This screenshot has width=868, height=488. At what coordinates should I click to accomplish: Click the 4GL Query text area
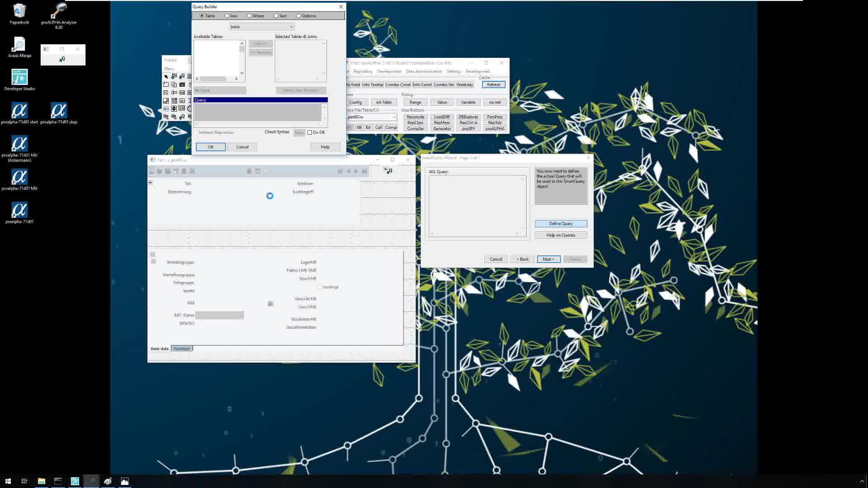(x=477, y=206)
